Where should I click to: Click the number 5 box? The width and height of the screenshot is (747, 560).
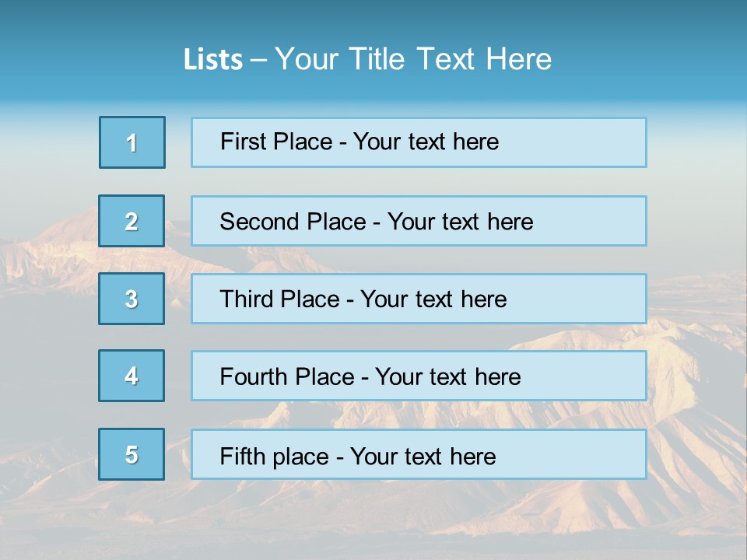click(x=132, y=454)
